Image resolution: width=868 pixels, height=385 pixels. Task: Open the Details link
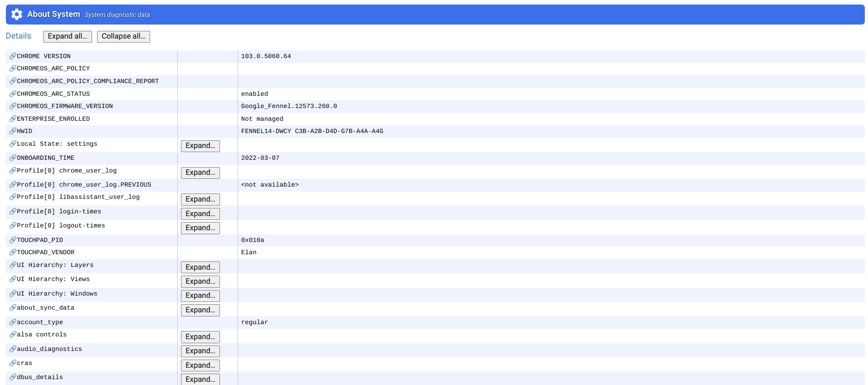click(x=19, y=36)
